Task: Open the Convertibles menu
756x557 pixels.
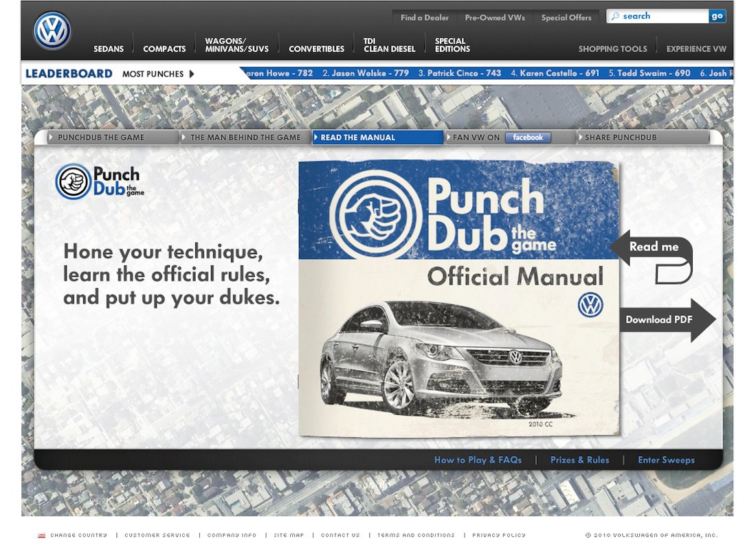Action: click(x=316, y=49)
